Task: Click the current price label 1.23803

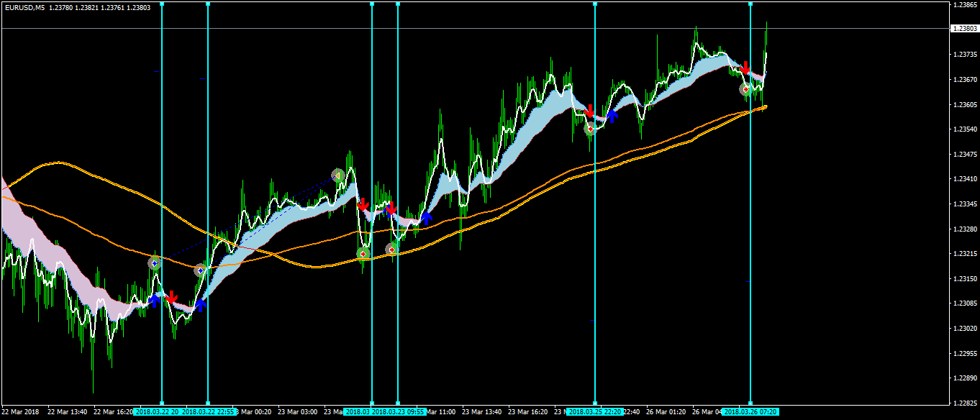Action: tap(964, 29)
